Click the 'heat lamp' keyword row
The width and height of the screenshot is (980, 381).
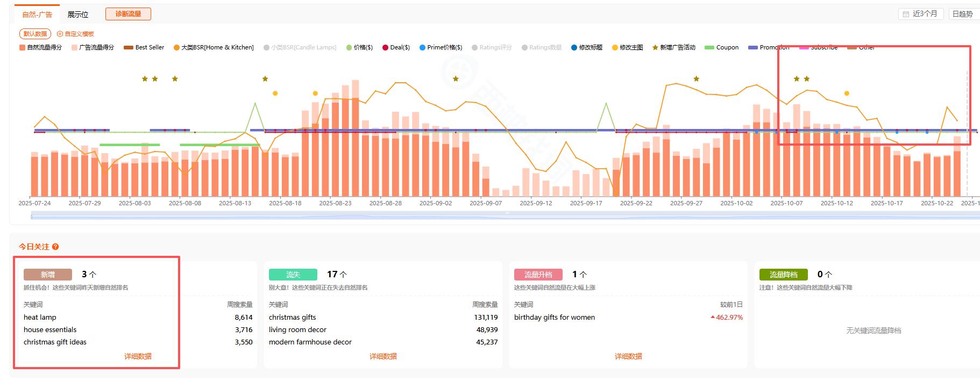40,317
